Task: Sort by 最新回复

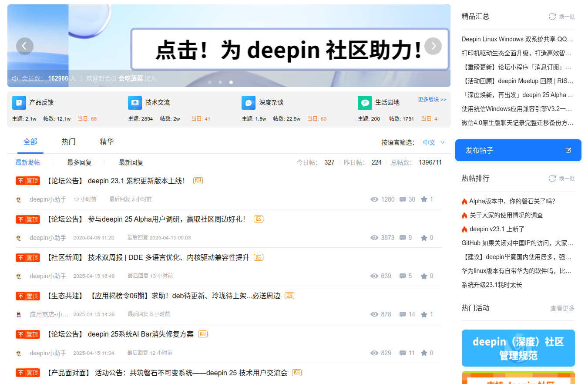Action: (x=131, y=162)
